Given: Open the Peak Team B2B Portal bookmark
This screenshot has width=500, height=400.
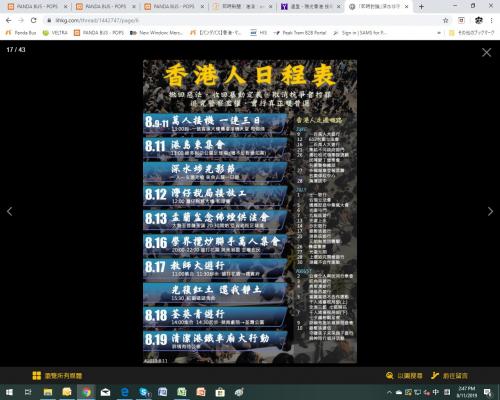Looking at the screenshot, I should (300, 33).
